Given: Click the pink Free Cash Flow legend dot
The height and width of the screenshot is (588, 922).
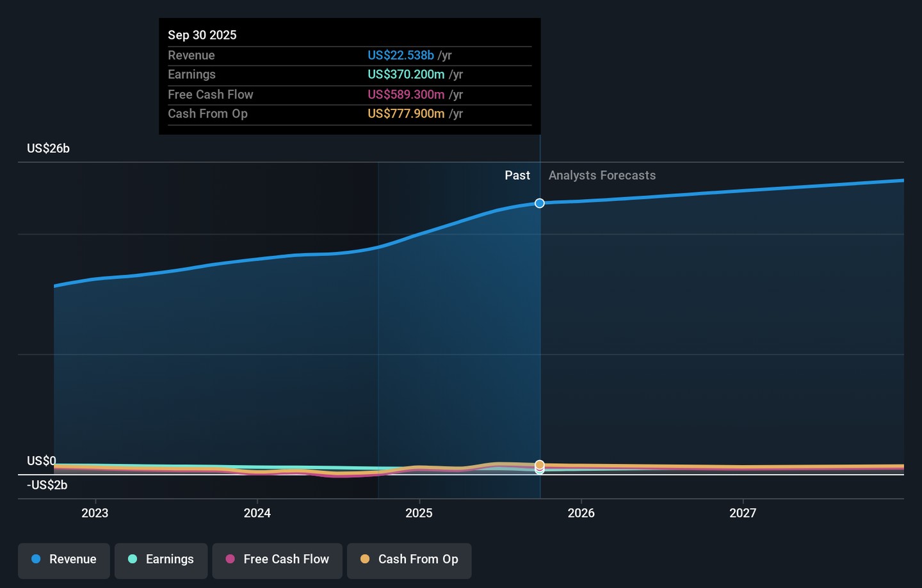Looking at the screenshot, I should pos(230,559).
